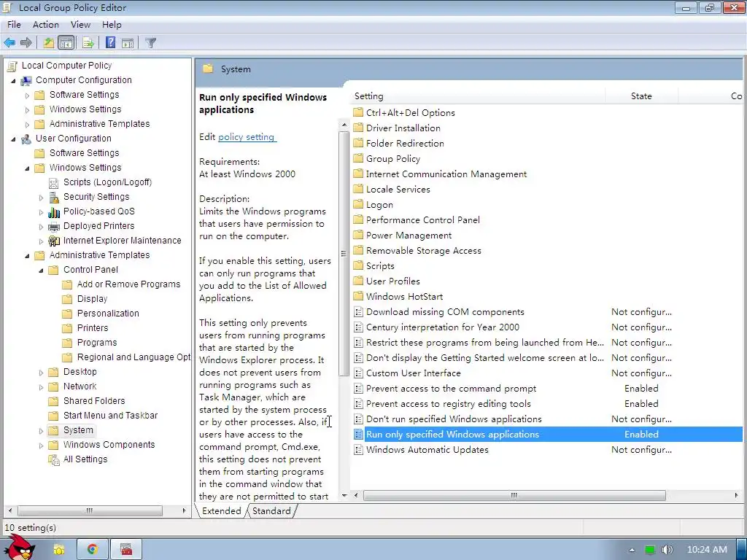Open the Ctrl+Alt+Del Options folder
Screen dimensions: 747x560
pos(410,113)
